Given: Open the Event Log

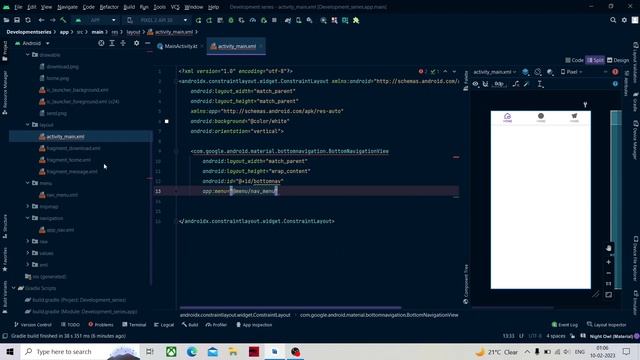Looking at the screenshot, I should pos(565,325).
